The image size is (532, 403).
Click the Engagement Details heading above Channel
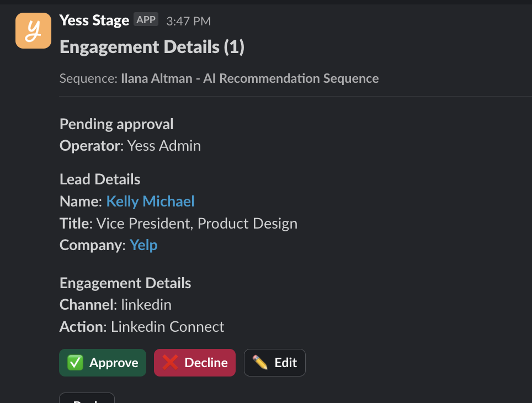125,283
